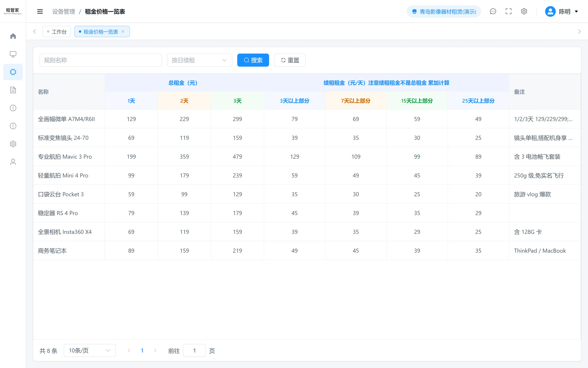Screen dimensions: 588x368
Task: Click the 重置 button
Action: point(290,60)
